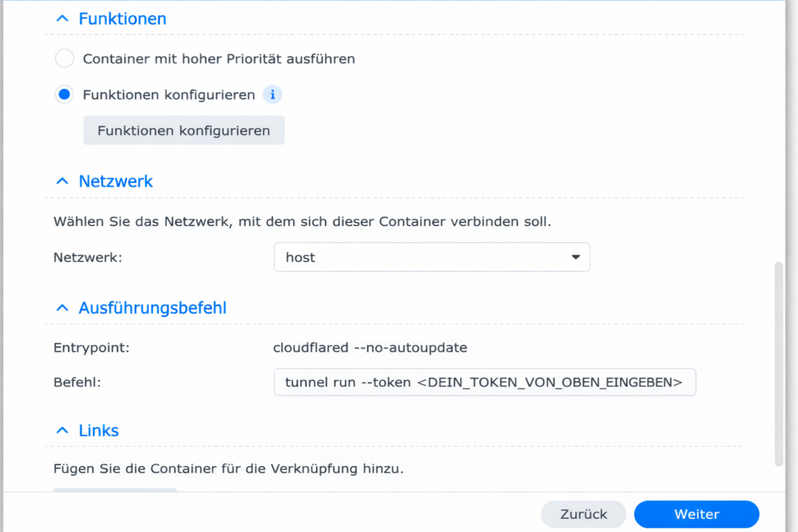Collapse the Netzwerk section chevron
798x532 pixels.
62,181
